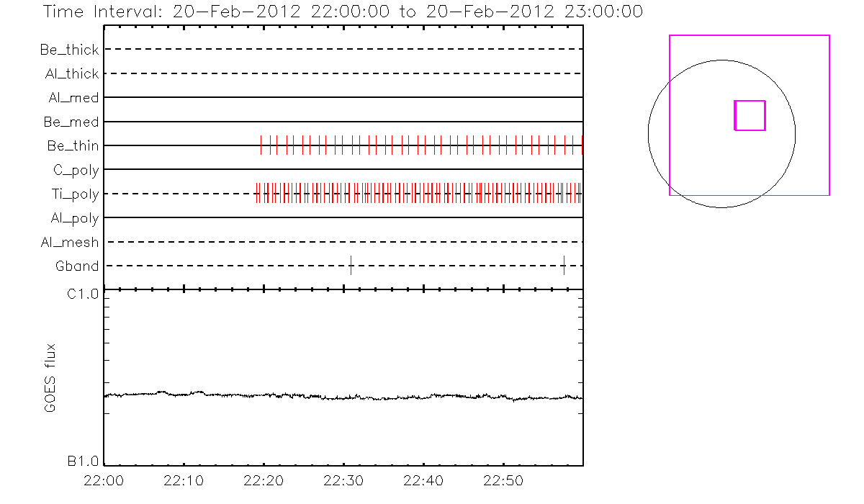Click the 22:40 time axis label
The height and width of the screenshot is (504, 864).
click(x=423, y=480)
